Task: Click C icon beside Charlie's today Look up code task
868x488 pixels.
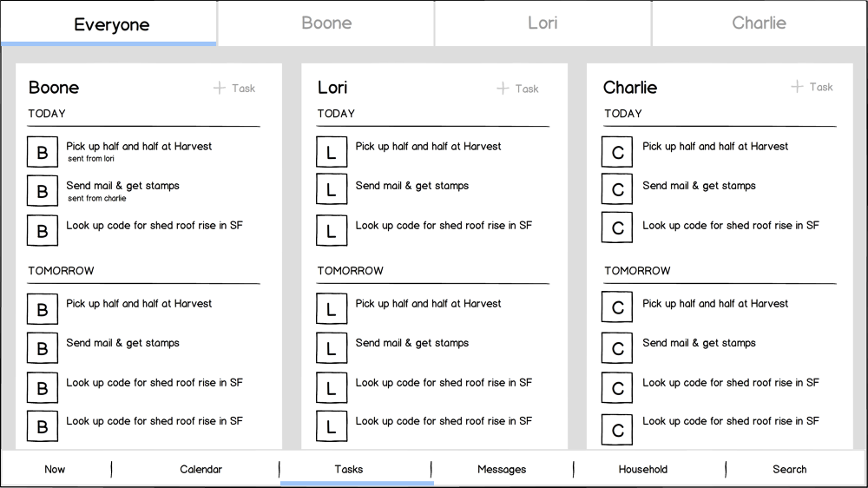Action: pyautogui.click(x=617, y=228)
